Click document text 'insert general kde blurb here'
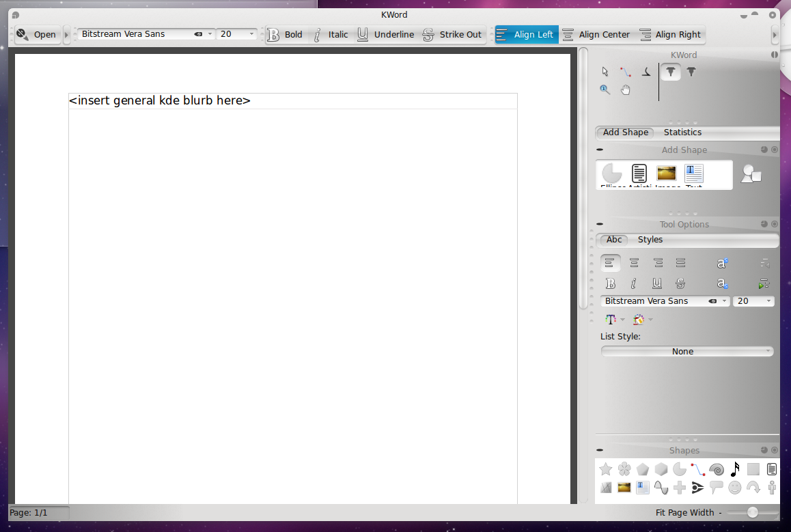 coord(159,101)
